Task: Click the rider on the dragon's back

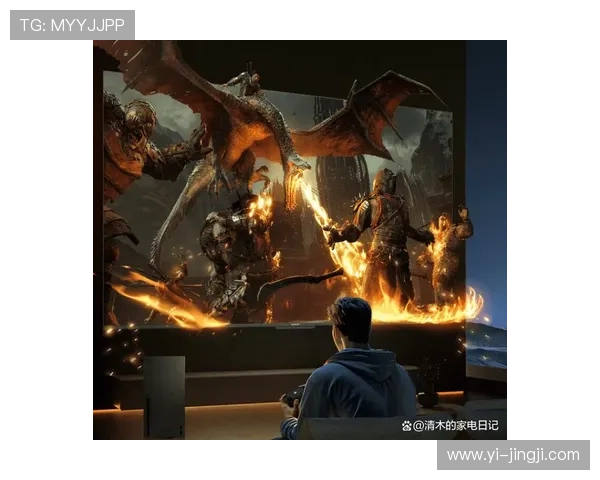Action: 250,81
